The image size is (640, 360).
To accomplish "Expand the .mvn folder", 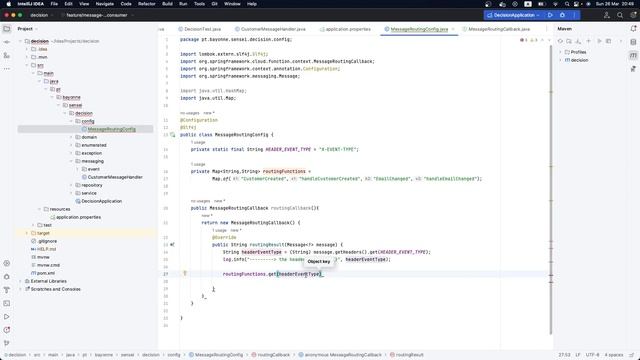I will 27,57.
